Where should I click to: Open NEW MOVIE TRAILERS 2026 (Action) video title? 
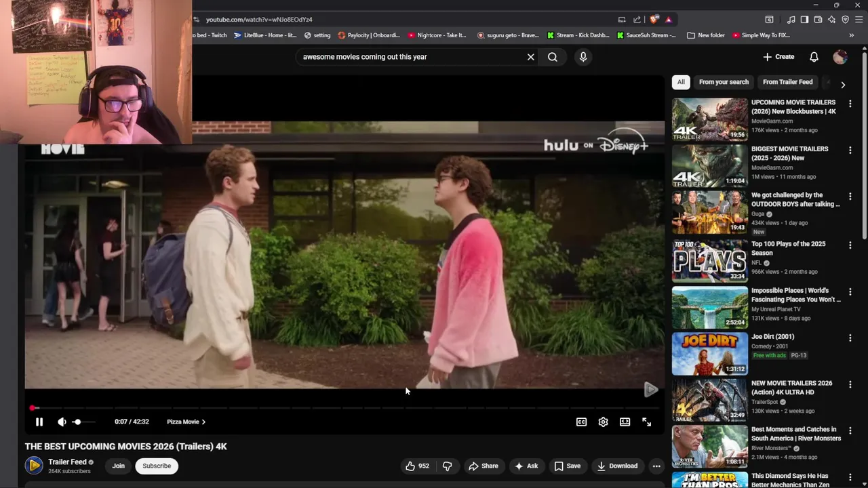coord(791,388)
